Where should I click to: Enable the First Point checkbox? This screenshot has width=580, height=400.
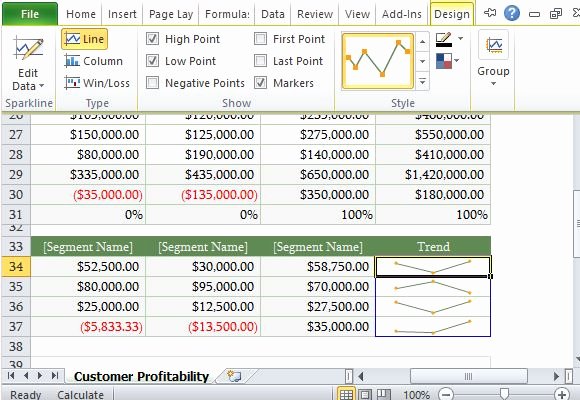tap(260, 38)
